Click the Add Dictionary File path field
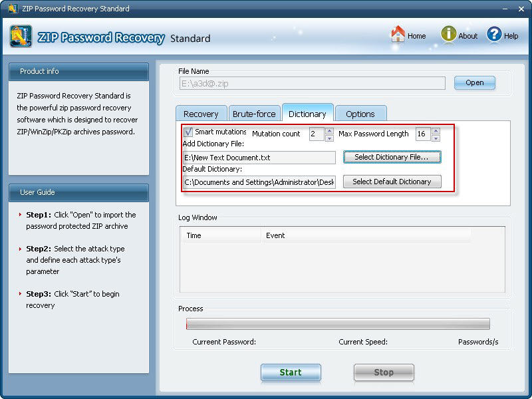The image size is (532, 399). (259, 158)
